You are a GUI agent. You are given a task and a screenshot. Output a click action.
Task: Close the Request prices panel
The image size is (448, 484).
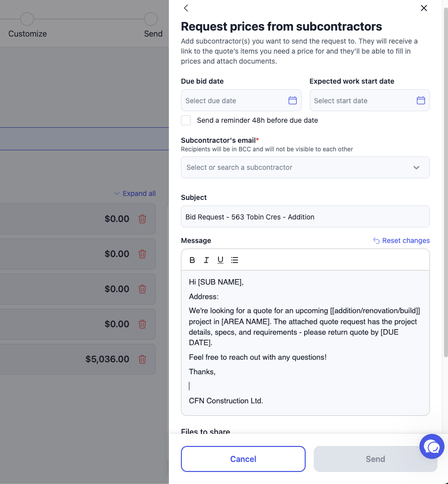(423, 8)
